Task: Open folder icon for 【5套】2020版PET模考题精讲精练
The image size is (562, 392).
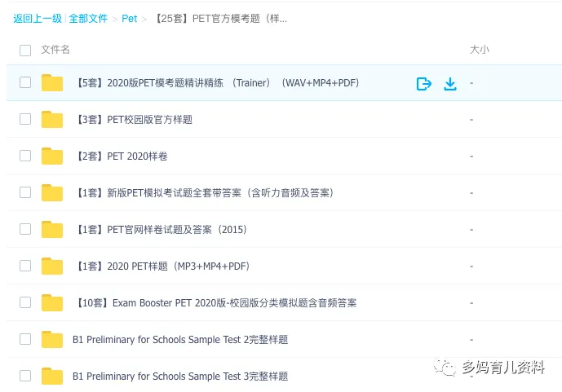Action: (x=52, y=82)
